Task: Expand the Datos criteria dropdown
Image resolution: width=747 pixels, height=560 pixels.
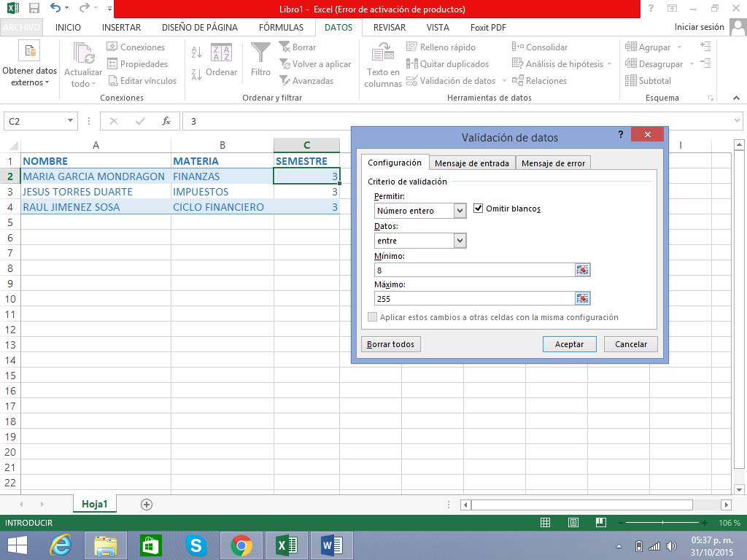Action: (x=460, y=241)
